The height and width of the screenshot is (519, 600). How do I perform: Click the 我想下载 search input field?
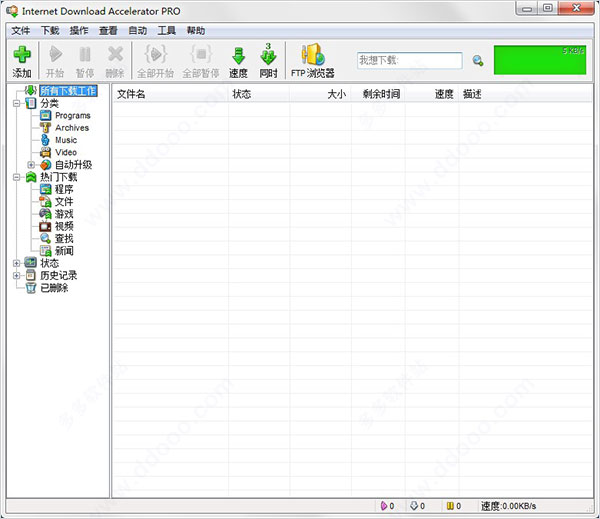(x=409, y=60)
